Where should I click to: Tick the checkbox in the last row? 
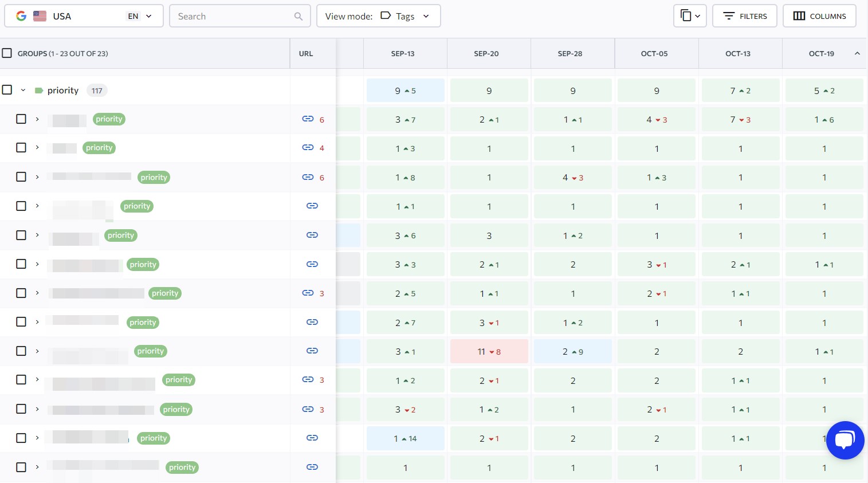21,467
